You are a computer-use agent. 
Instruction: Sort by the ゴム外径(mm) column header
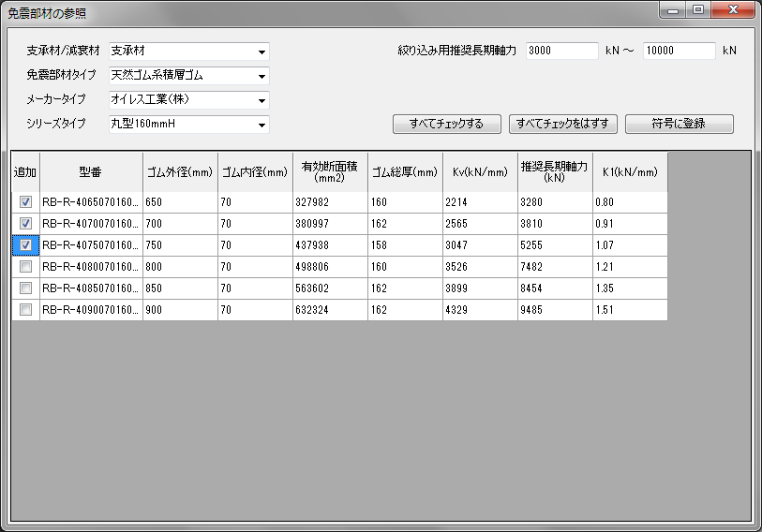[180, 172]
